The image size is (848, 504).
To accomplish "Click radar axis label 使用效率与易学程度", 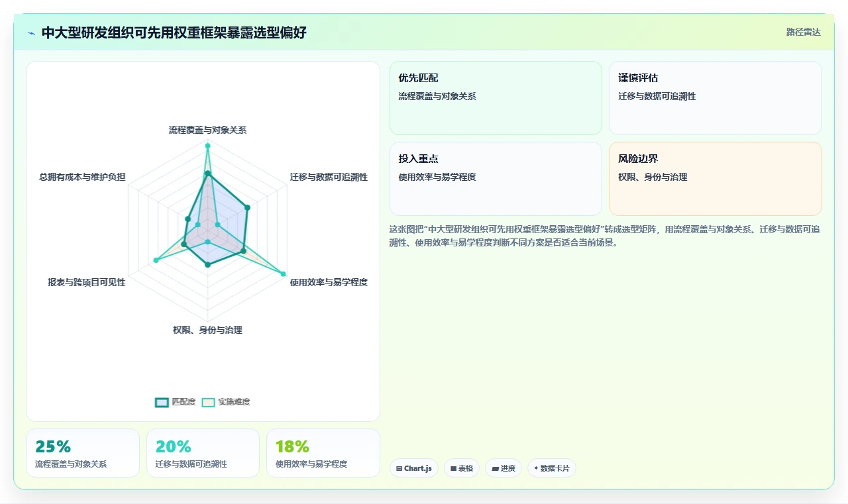I will [329, 282].
